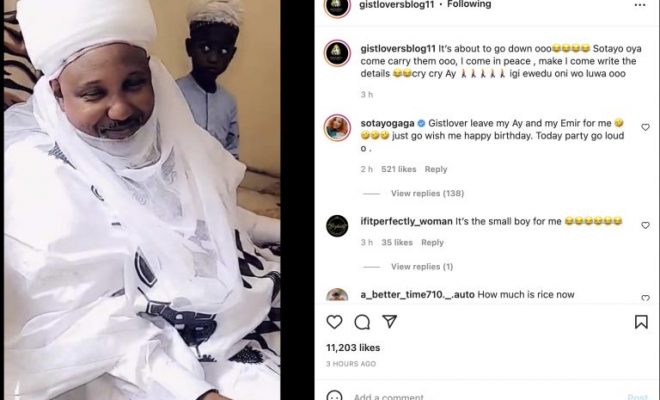Open the comment bubble icon
The image size is (660, 400).
(362, 322)
